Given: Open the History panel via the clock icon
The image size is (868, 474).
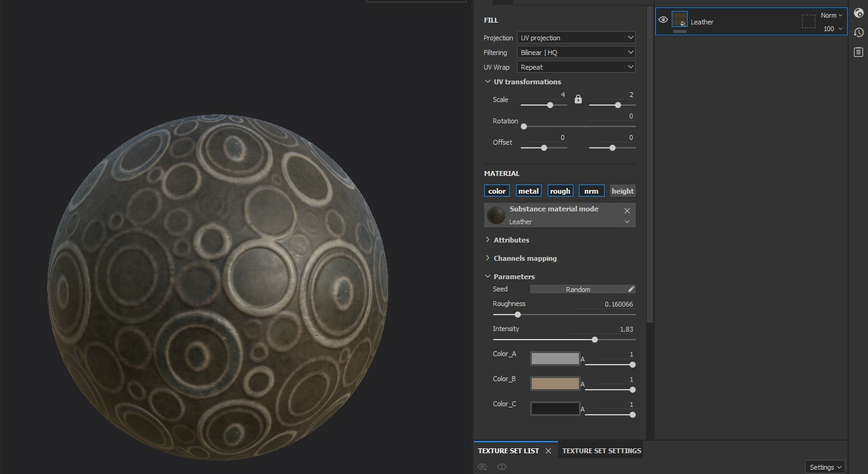Looking at the screenshot, I should pos(859,32).
